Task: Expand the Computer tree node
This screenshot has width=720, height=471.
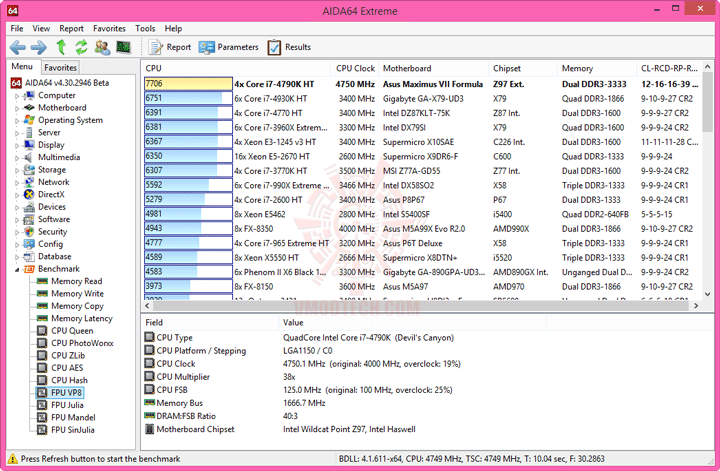Action: click(x=17, y=96)
